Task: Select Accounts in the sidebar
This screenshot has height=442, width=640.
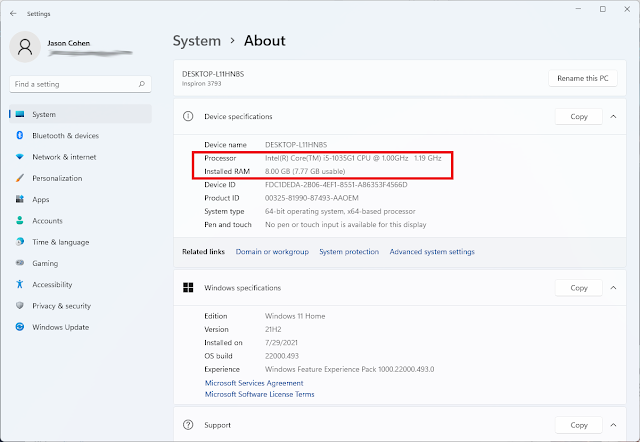Action: (80, 220)
